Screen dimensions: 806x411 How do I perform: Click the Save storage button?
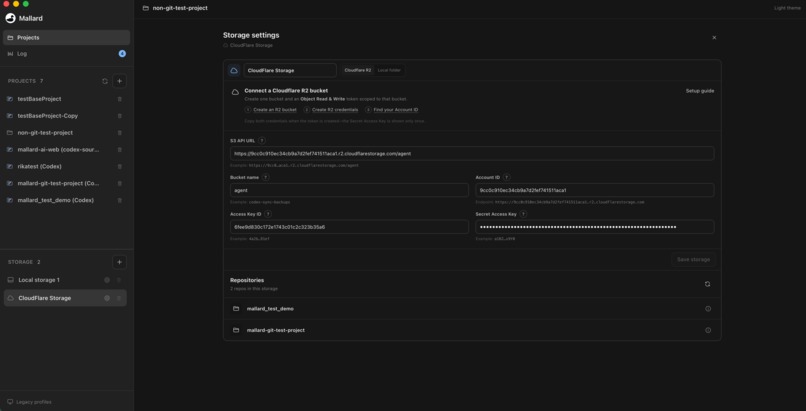tap(693, 259)
